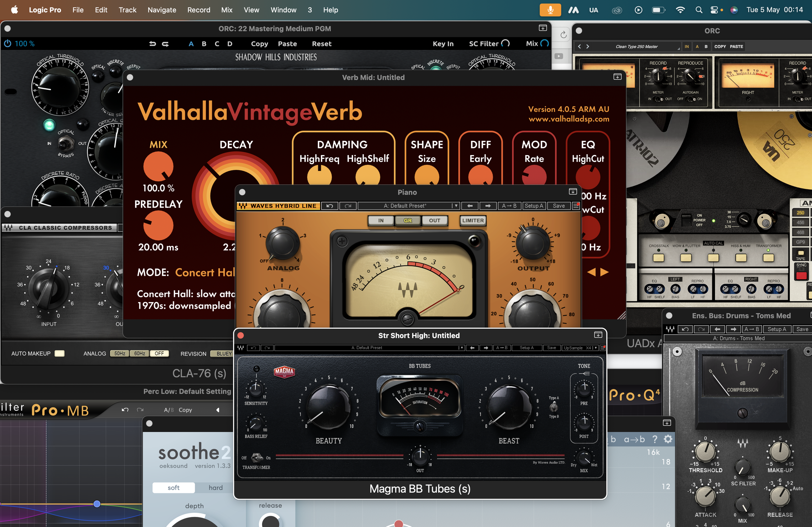Toggle the WOW & FLUTTER button on ATR-102
The height and width of the screenshot is (527, 812).
[x=685, y=257]
